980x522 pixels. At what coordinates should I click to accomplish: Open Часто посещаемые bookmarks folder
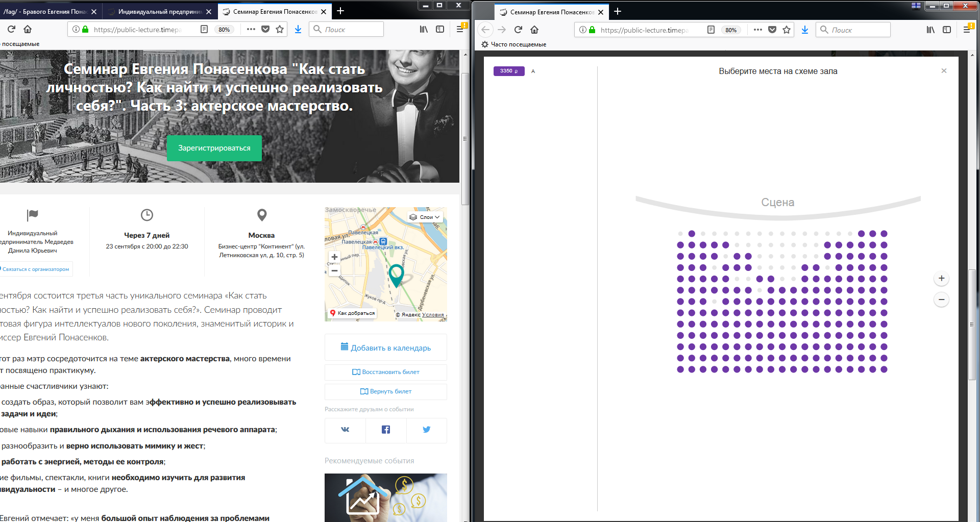(x=513, y=44)
